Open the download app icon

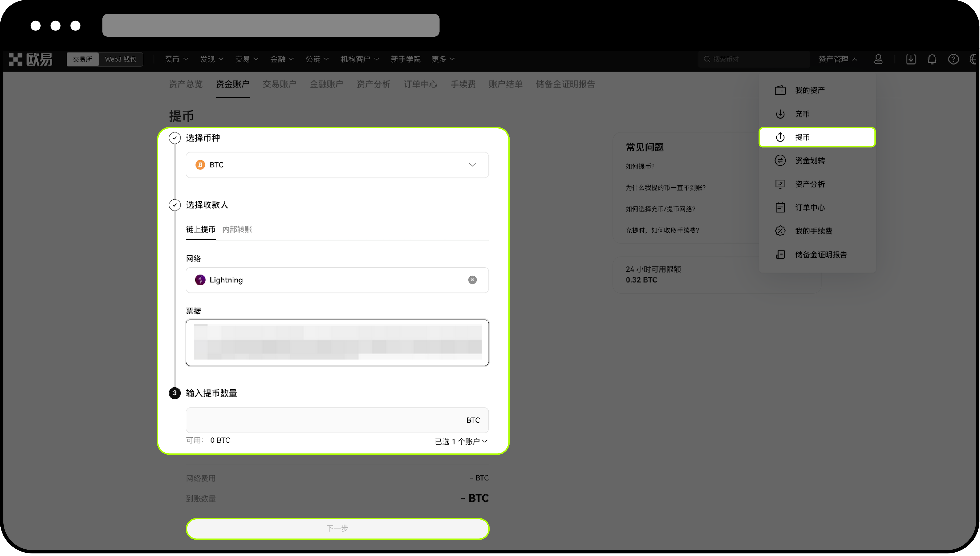[x=911, y=59]
